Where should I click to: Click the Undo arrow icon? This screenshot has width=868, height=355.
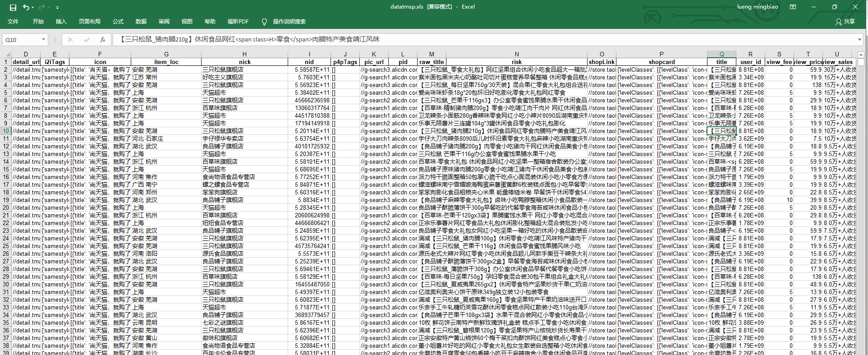26,7
